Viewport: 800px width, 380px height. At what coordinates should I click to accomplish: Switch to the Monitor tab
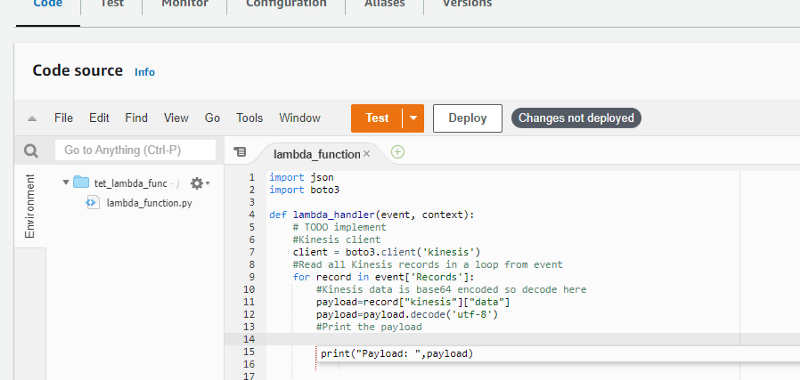pos(184,4)
